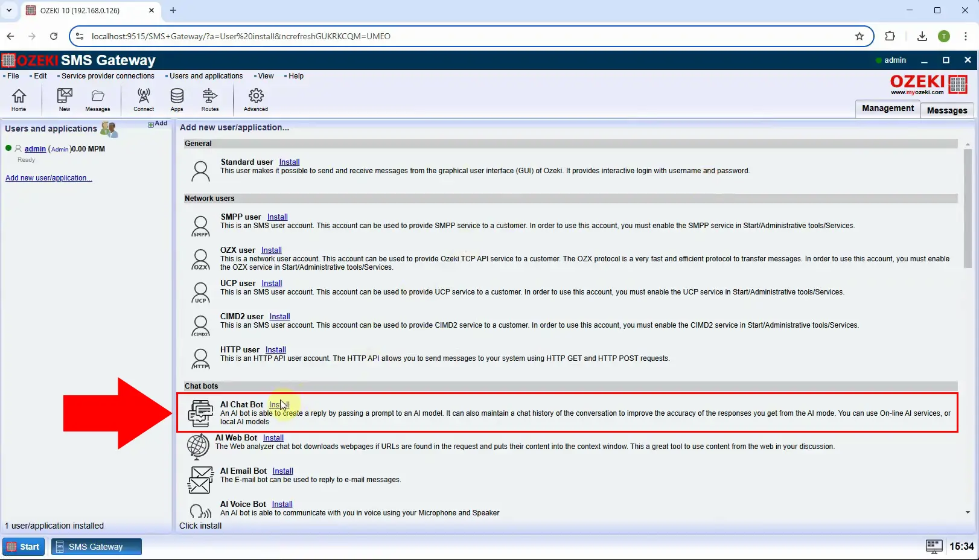Bookmark this page with the star icon
Screen dimensions: 979x560
[x=859, y=36]
